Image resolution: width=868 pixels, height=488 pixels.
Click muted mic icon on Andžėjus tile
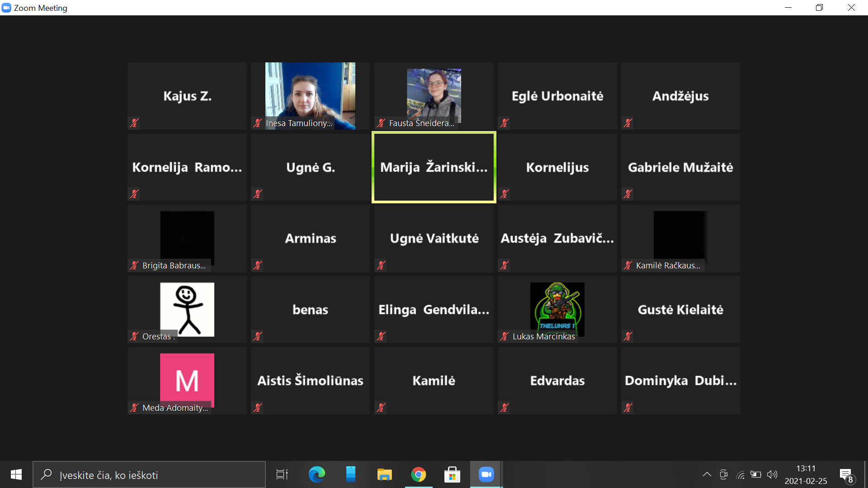click(x=628, y=123)
